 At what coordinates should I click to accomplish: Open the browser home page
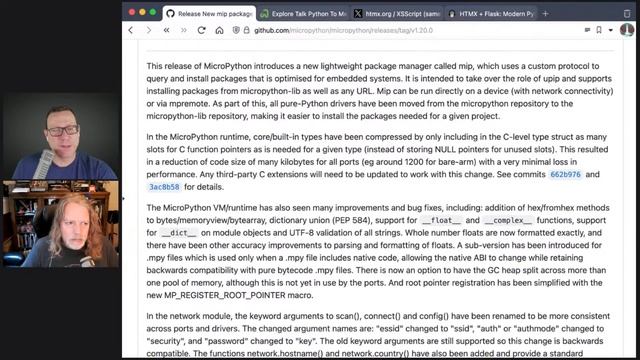(220, 30)
